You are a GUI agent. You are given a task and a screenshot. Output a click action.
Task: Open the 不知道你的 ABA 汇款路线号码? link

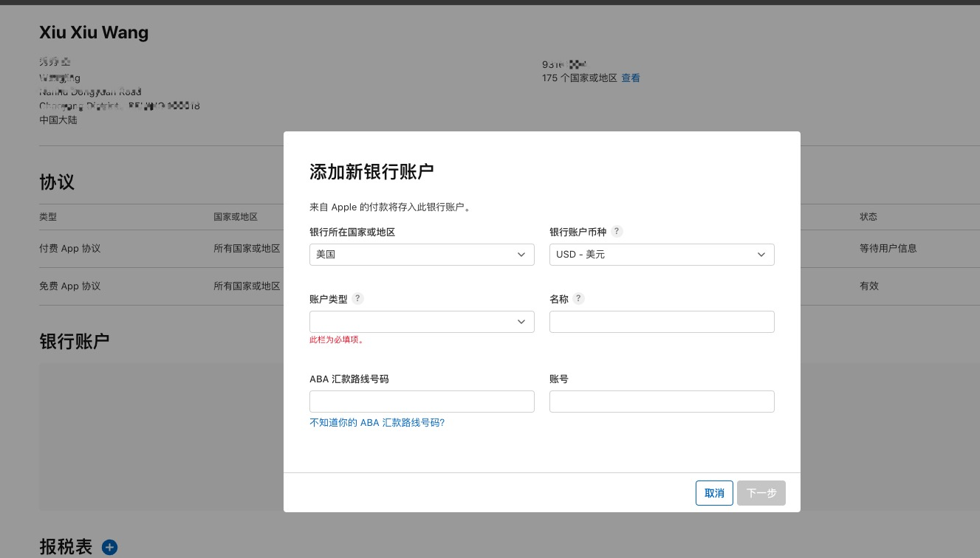pyautogui.click(x=377, y=423)
